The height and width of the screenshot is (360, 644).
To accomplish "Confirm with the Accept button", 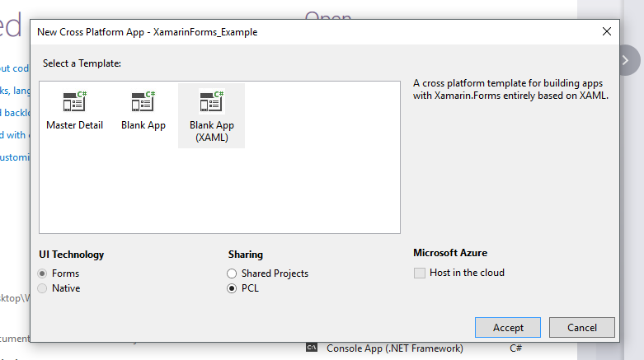I will [x=508, y=328].
